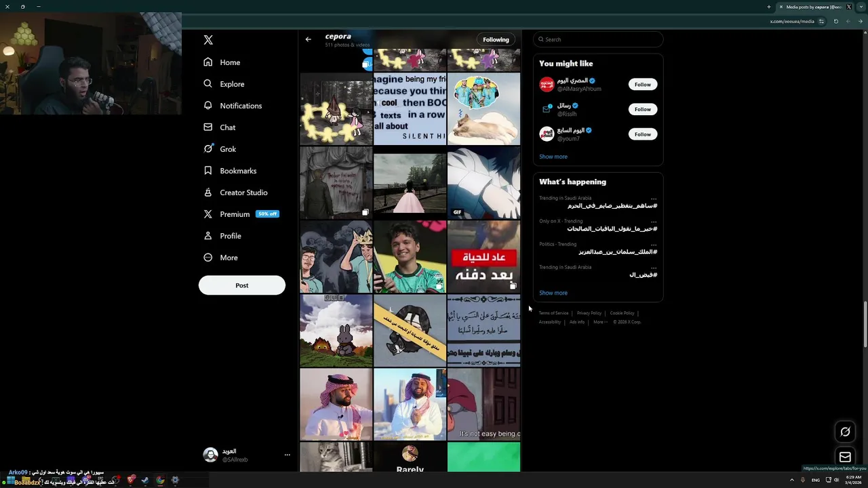Open the yellow ring of stars thumbnail

point(336,109)
